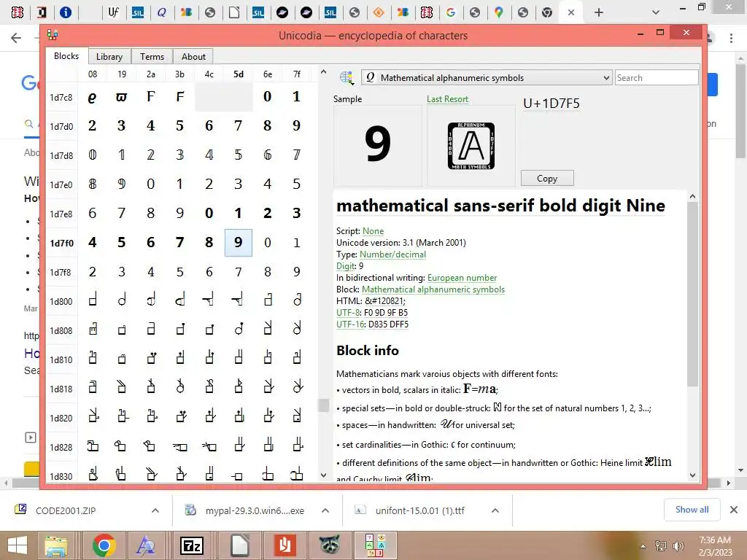Open the European number link
The width and height of the screenshot is (747, 560).
pyautogui.click(x=462, y=278)
